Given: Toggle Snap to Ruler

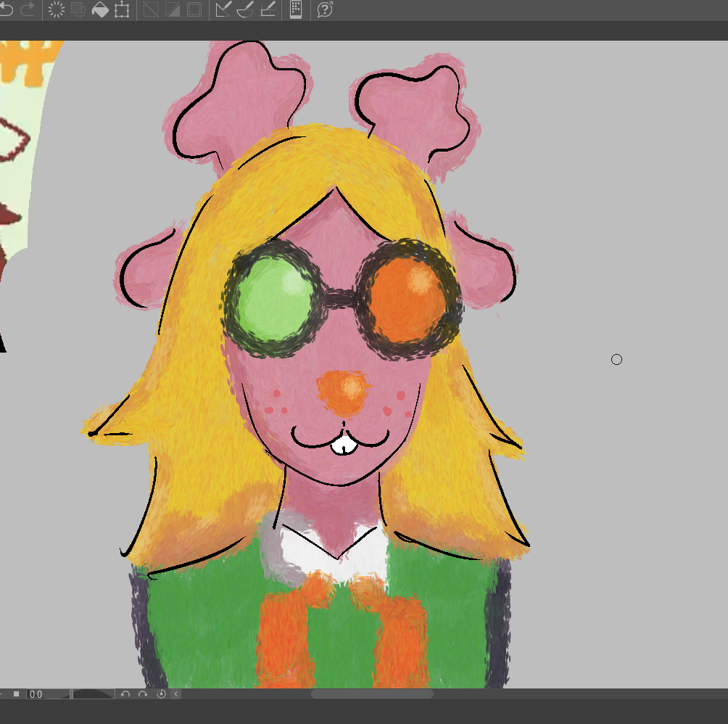Looking at the screenshot, I should 223,9.
